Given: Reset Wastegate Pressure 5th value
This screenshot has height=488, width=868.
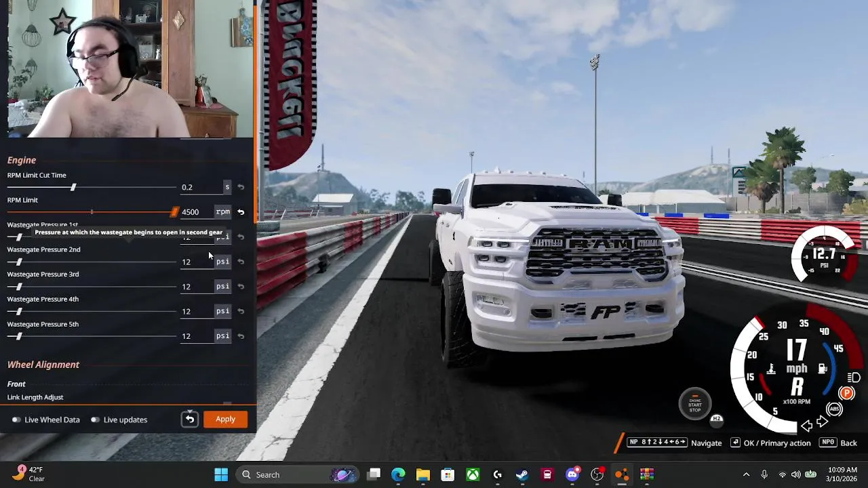Looking at the screenshot, I should 241,336.
